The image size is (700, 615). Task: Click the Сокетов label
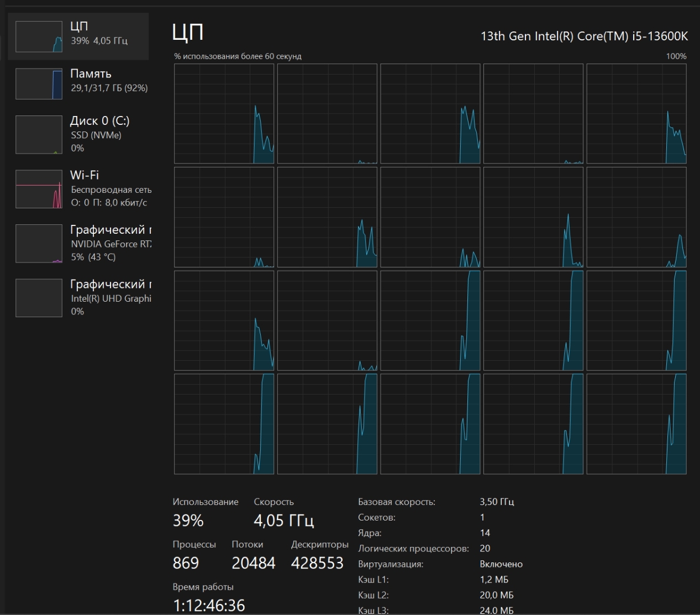pos(377,518)
